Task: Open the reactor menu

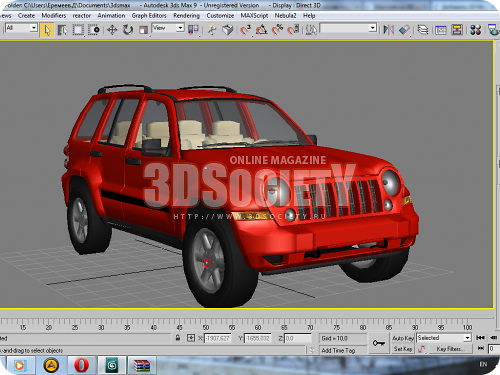Action: click(82, 16)
